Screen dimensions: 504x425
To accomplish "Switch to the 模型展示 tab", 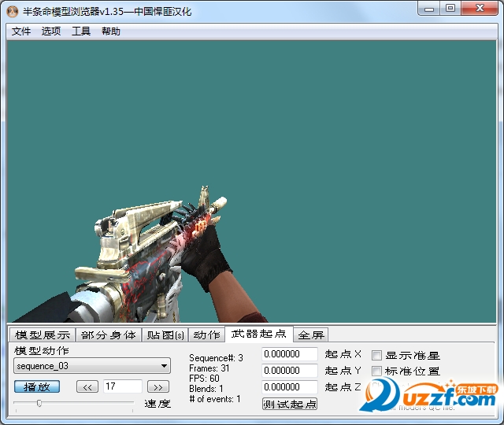I will (43, 335).
